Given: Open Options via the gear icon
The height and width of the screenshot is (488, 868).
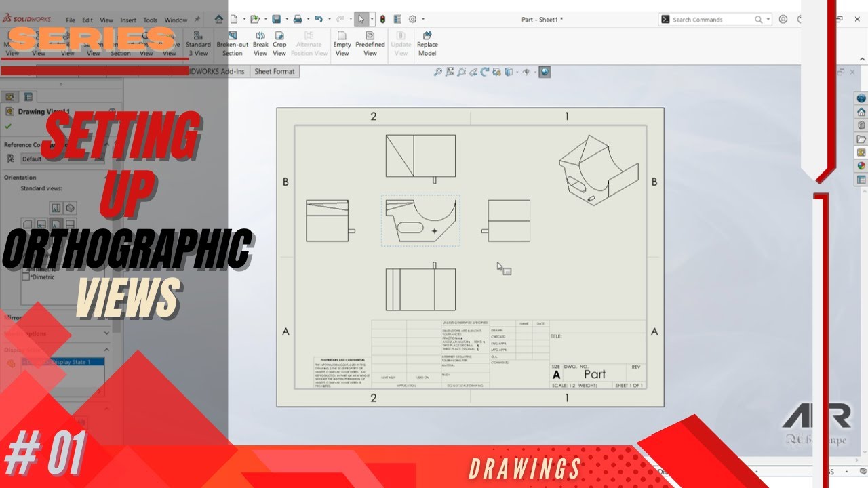Looking at the screenshot, I should (412, 20).
